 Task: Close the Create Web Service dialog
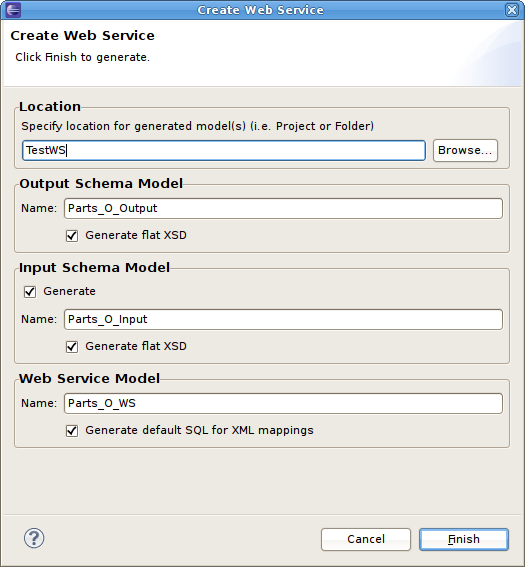click(x=512, y=10)
